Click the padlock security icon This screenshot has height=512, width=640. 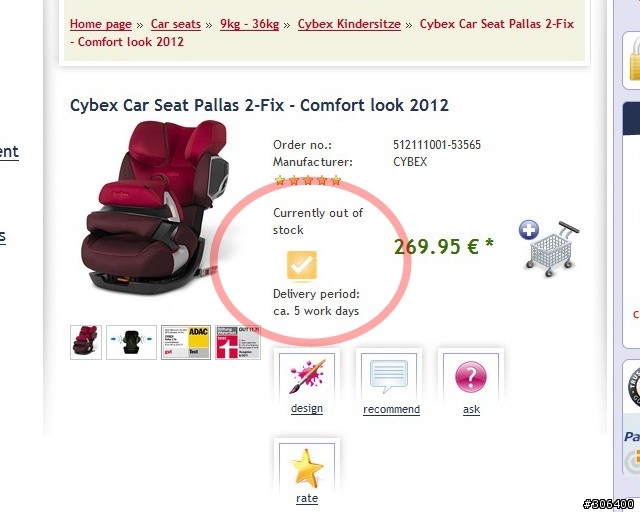point(634,60)
